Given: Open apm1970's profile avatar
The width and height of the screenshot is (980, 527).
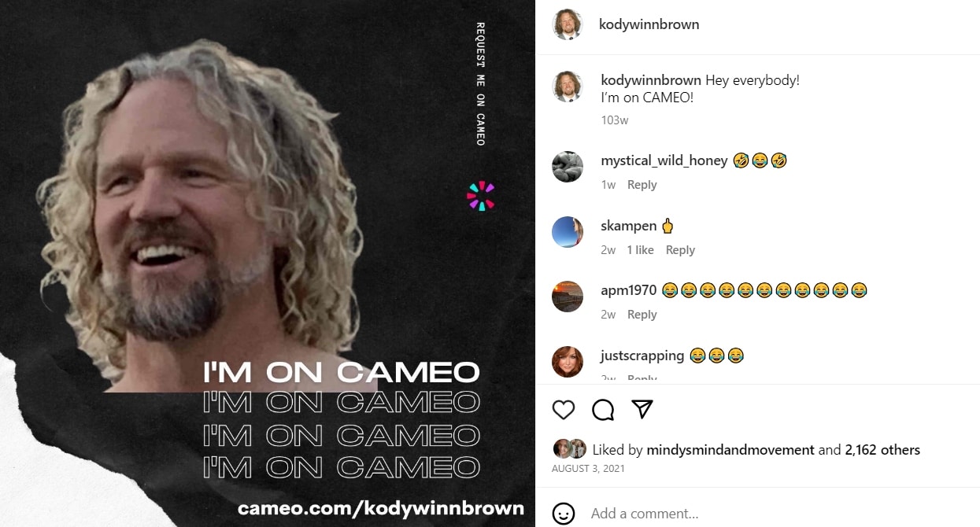Looking at the screenshot, I should [x=568, y=297].
